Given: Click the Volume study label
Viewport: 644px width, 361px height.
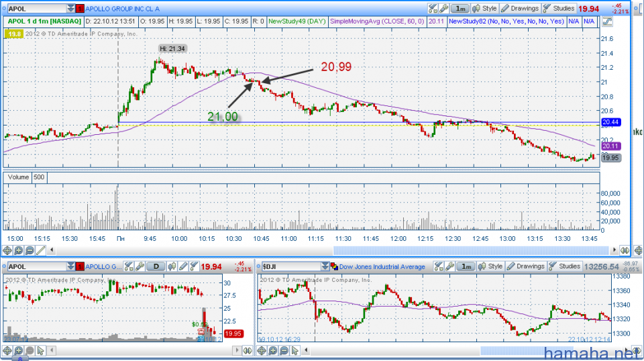Looking at the screenshot, I should (18, 177).
